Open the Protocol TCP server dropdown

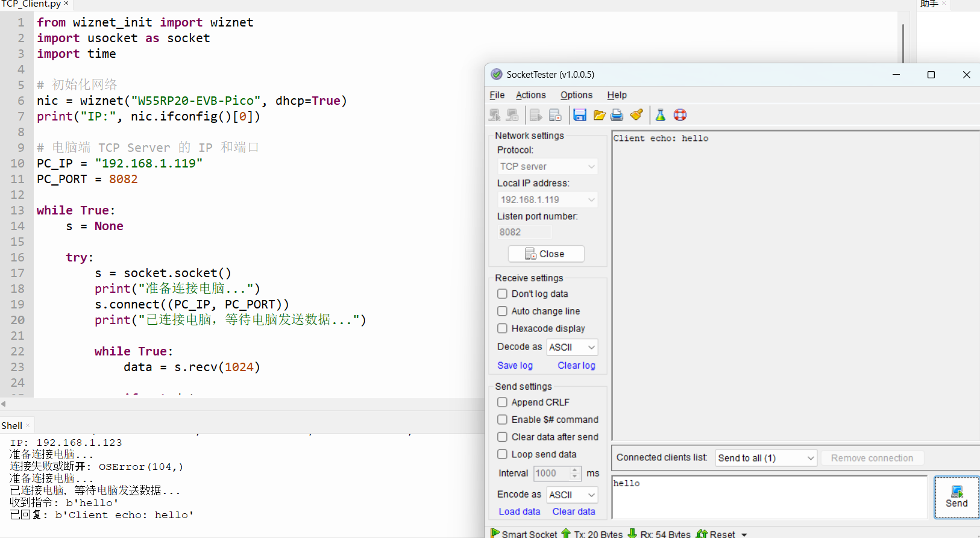click(x=547, y=166)
